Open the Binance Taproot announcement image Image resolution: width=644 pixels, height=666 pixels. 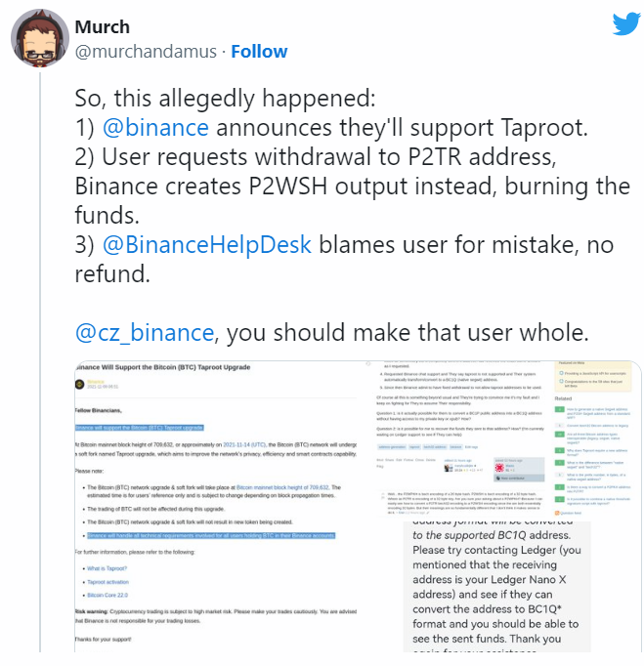coord(215,508)
